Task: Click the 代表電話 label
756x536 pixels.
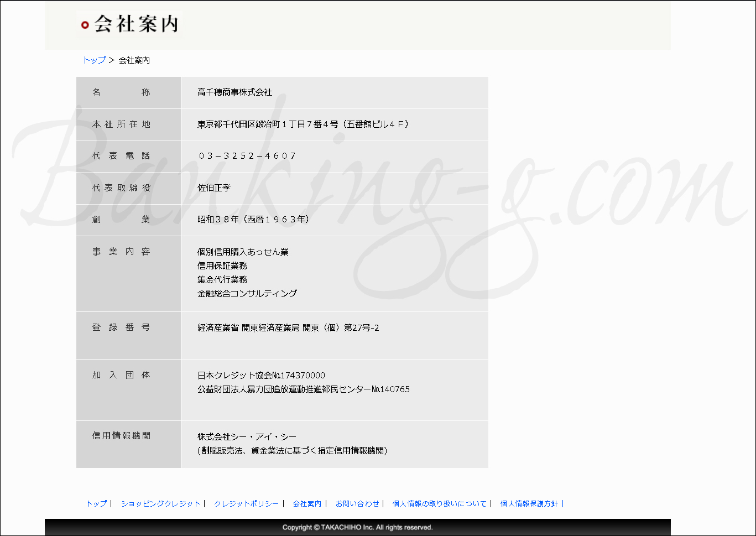Action: pos(121,156)
